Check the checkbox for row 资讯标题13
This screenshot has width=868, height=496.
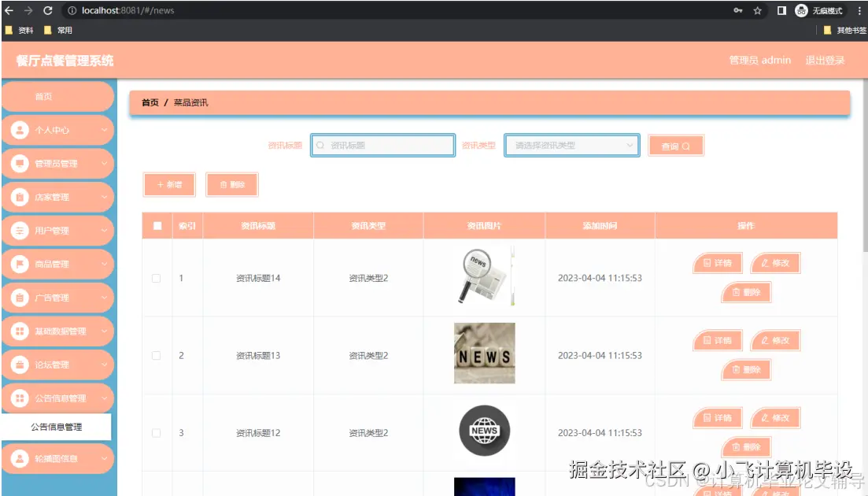pyautogui.click(x=156, y=355)
